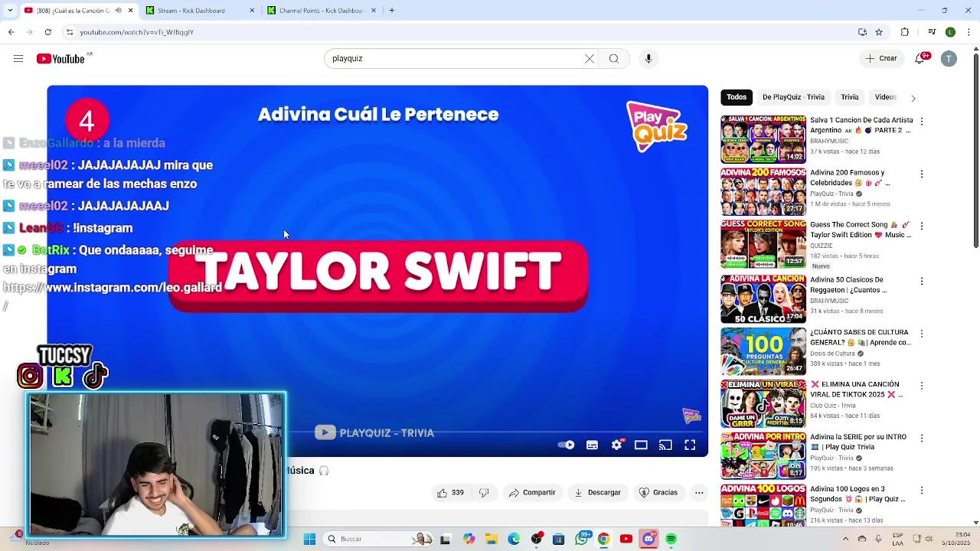This screenshot has height=551, width=980.
Task: Click the Compartir button
Action: (x=532, y=493)
